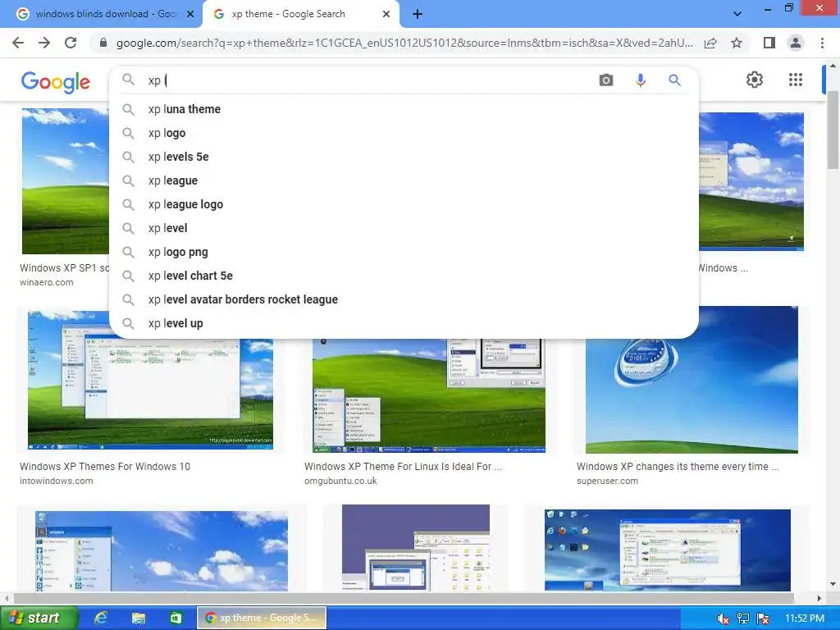Open tab search dropdown chevron
Viewport: 840px width, 630px height.
[737, 14]
